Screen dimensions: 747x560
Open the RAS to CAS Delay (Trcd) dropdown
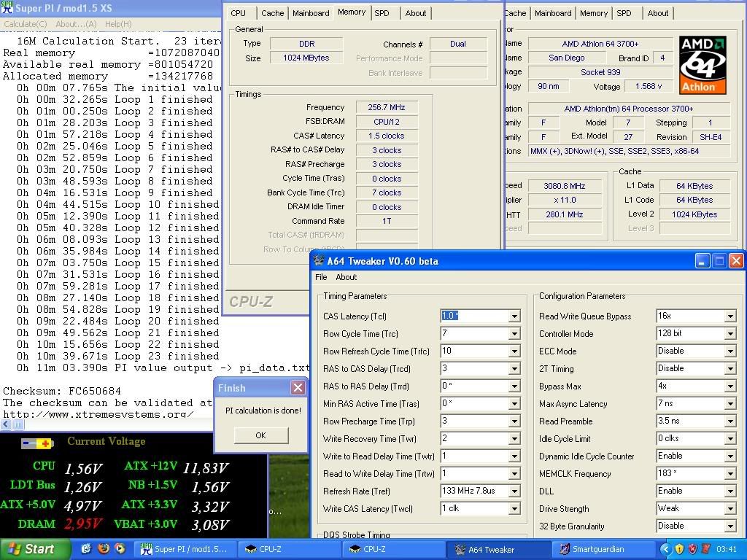coord(514,368)
